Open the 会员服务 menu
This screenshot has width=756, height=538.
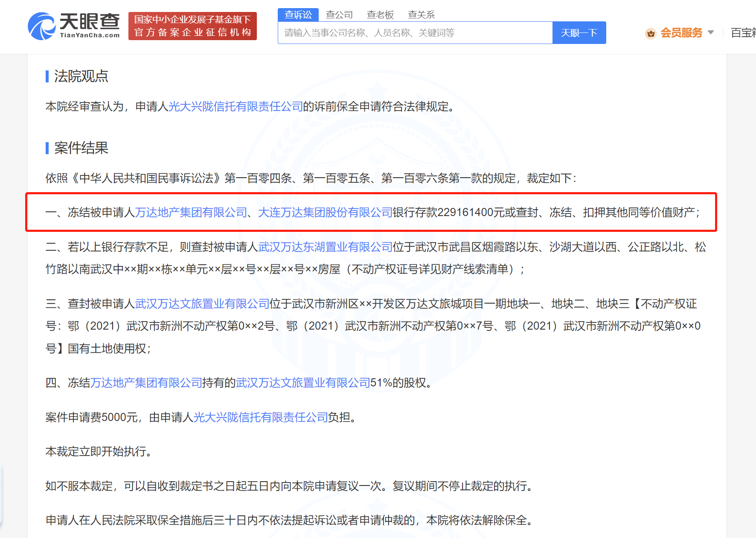pyautogui.click(x=681, y=33)
